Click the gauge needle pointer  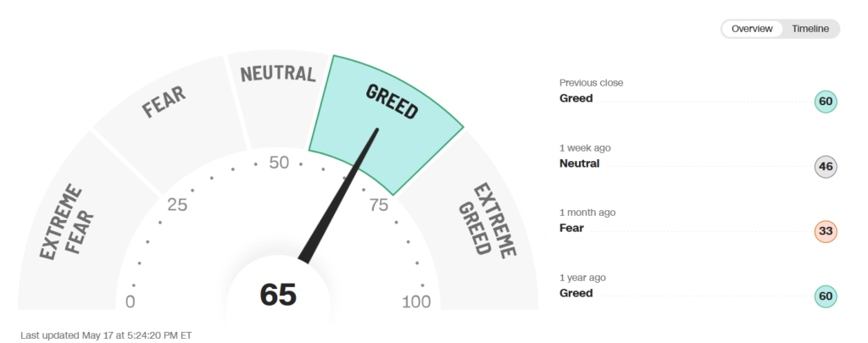[x=339, y=195]
